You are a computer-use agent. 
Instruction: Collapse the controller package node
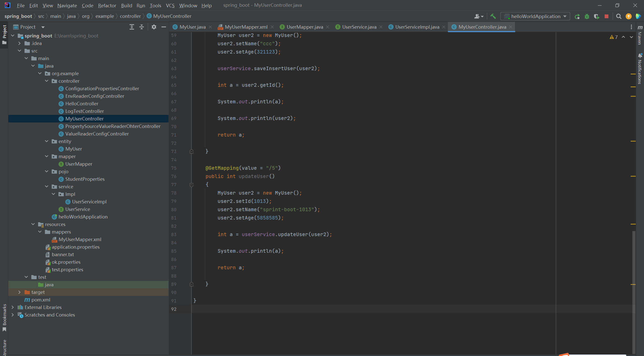pos(47,81)
